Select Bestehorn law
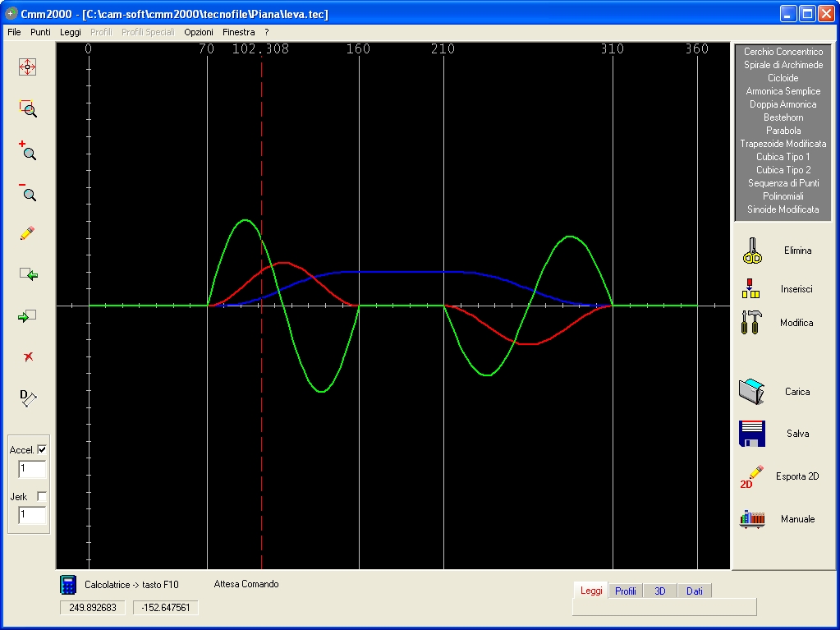Screen dimensions: 840x630 click(783, 117)
